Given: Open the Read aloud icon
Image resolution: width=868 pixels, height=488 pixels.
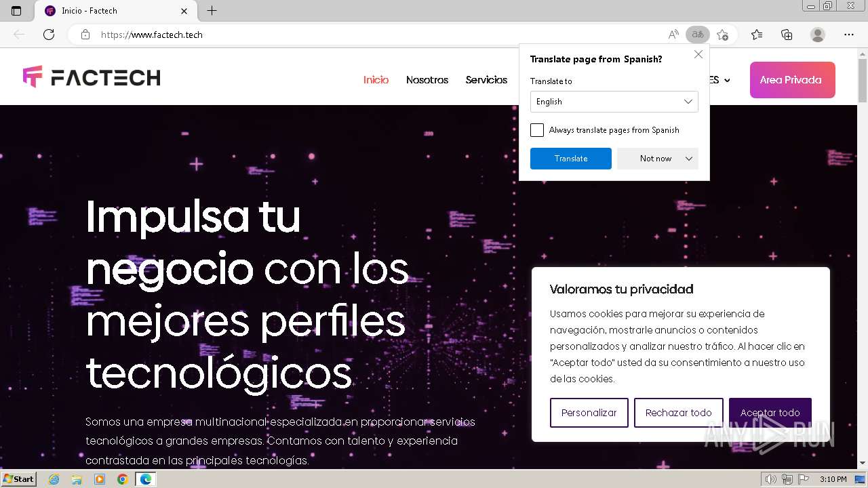Looking at the screenshot, I should pyautogui.click(x=673, y=35).
